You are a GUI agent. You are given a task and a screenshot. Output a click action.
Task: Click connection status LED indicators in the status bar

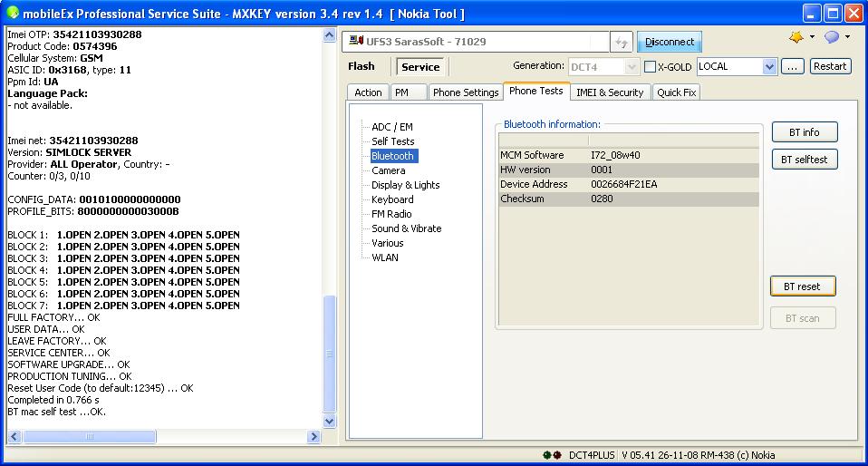(552, 455)
